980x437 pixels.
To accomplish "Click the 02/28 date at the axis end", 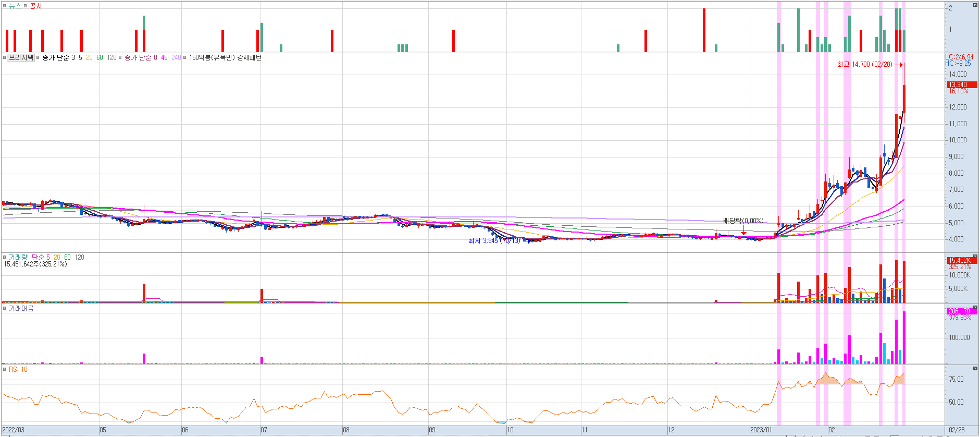I will coord(957,430).
